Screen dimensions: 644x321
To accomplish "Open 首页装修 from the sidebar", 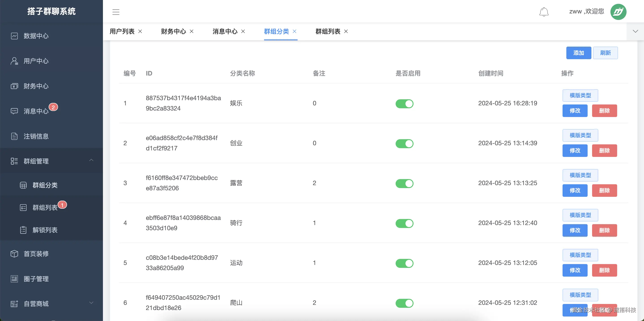I will click(36, 254).
